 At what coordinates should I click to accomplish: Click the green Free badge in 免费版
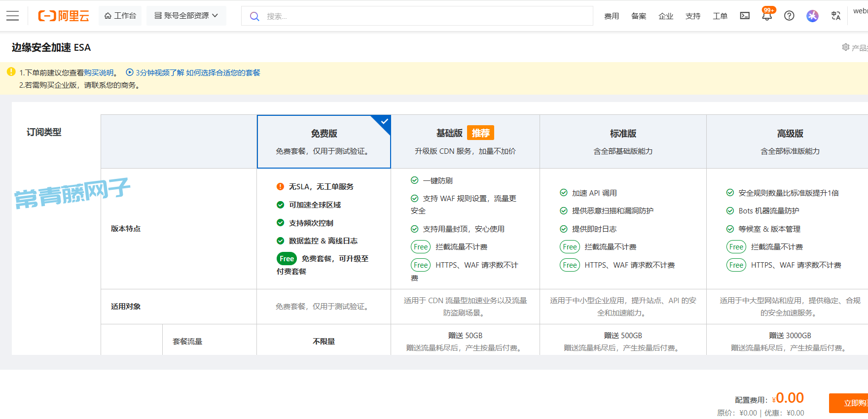tap(287, 259)
